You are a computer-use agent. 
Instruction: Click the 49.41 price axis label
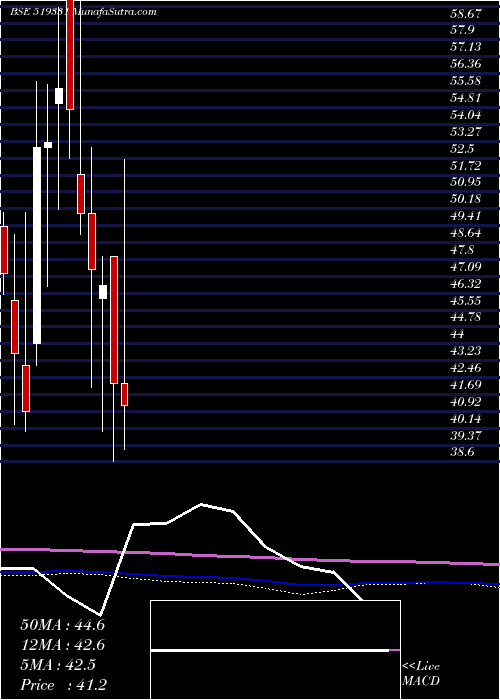click(x=466, y=217)
